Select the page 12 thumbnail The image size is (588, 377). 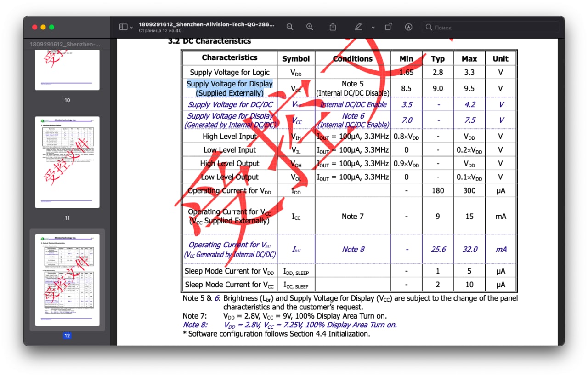pos(67,280)
